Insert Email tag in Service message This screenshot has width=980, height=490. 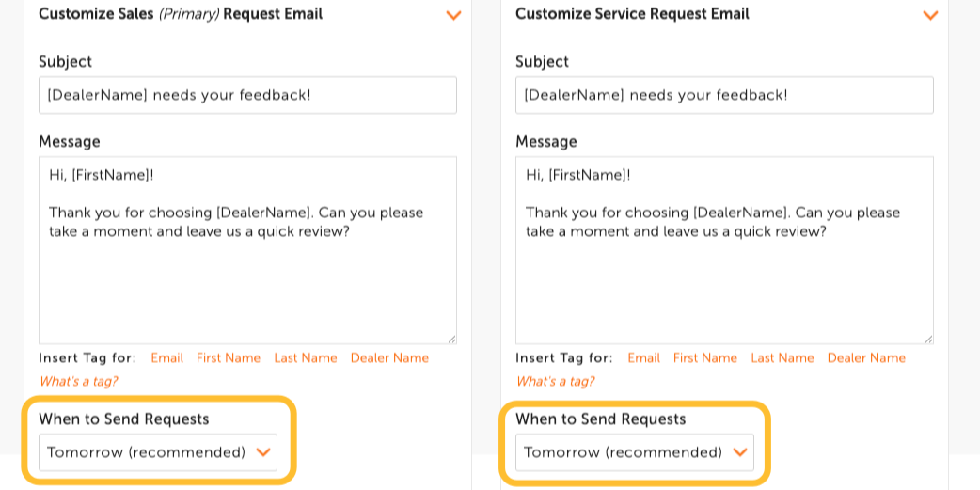(644, 358)
